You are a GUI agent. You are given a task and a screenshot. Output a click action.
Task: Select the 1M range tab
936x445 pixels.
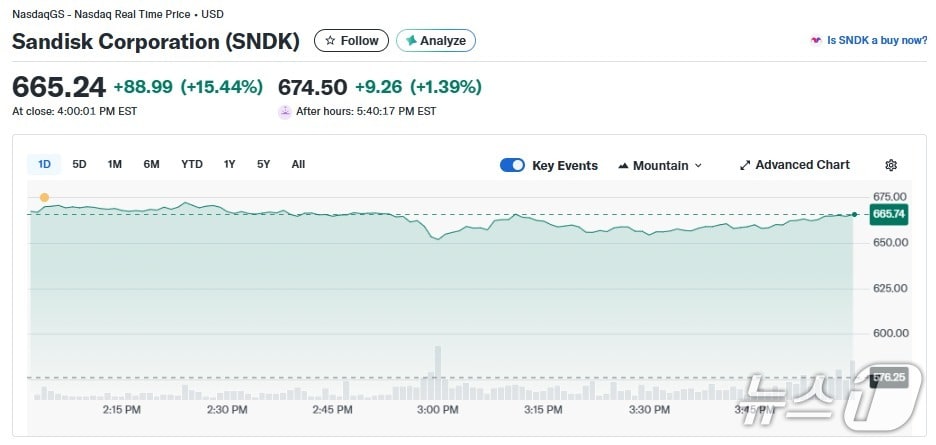[x=115, y=164]
